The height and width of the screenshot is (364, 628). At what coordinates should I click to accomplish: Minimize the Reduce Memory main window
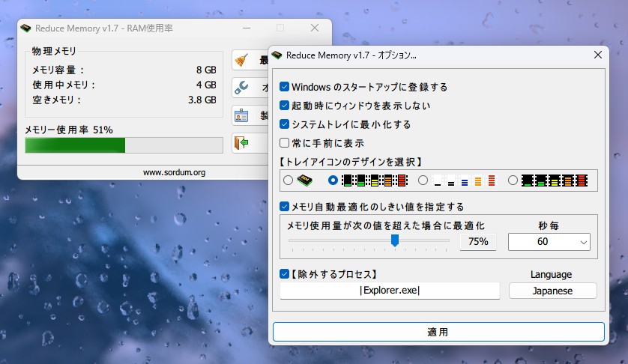point(247,28)
